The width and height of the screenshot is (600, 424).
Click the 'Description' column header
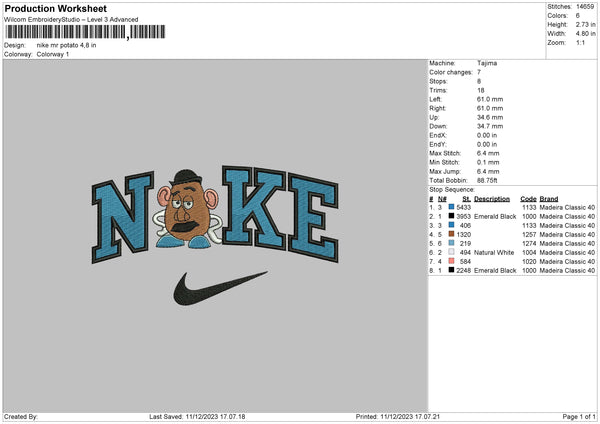pyautogui.click(x=492, y=199)
